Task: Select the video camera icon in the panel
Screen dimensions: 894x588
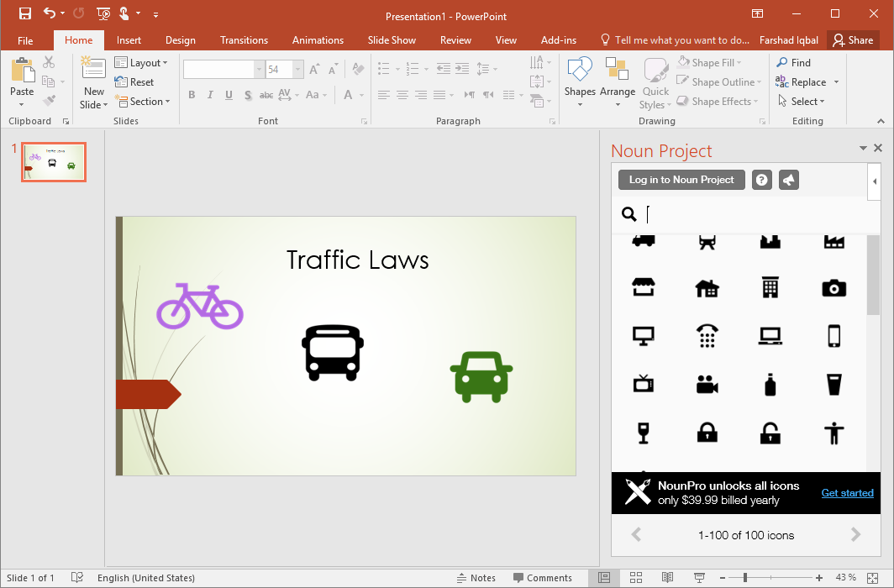Action: 707,385
